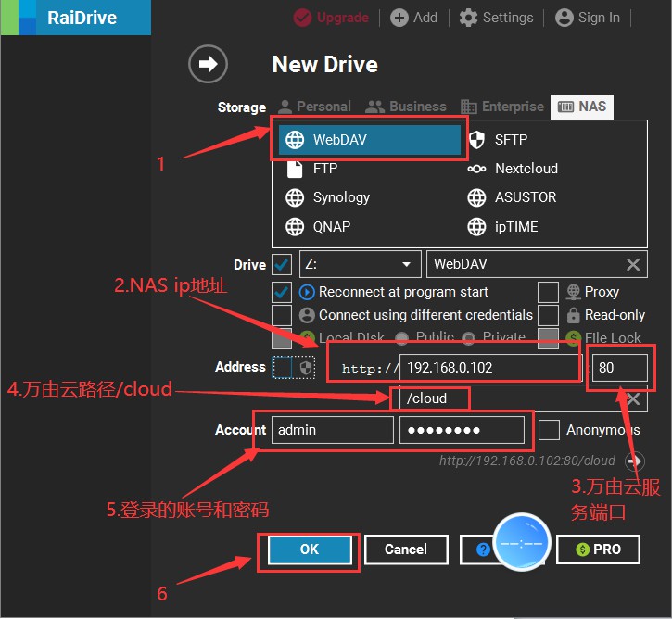Choose FTP storage option
672x619 pixels.
point(324,169)
